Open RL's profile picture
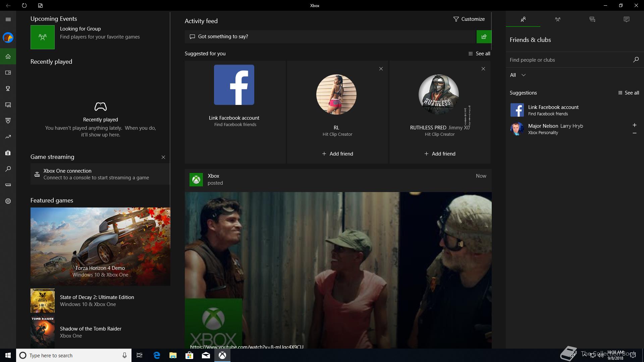This screenshot has height=362, width=644. [336, 95]
